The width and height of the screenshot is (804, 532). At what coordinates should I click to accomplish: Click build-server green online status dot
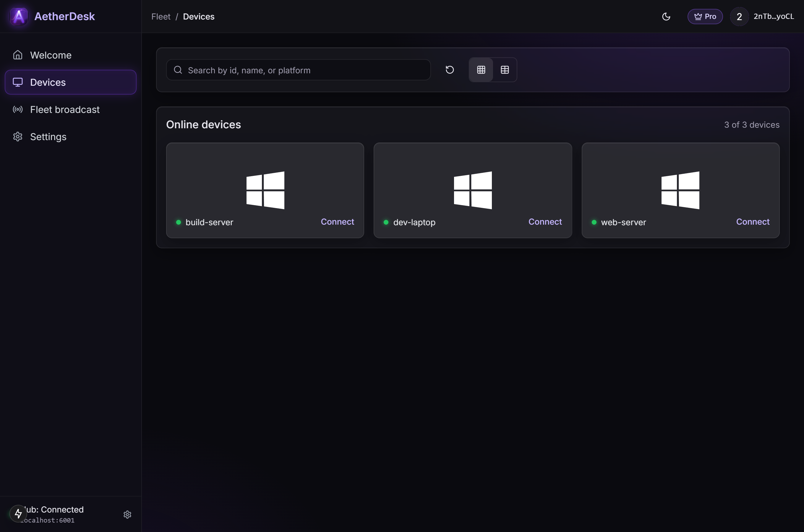179,222
